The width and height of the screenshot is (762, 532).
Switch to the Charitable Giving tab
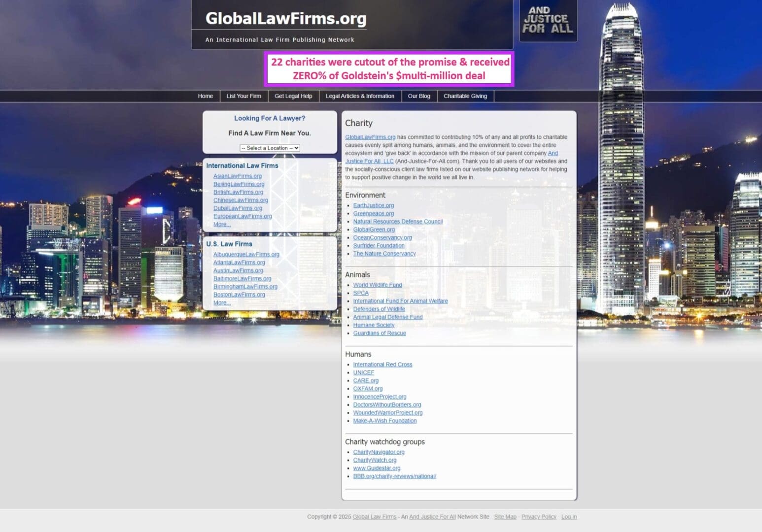click(x=465, y=96)
